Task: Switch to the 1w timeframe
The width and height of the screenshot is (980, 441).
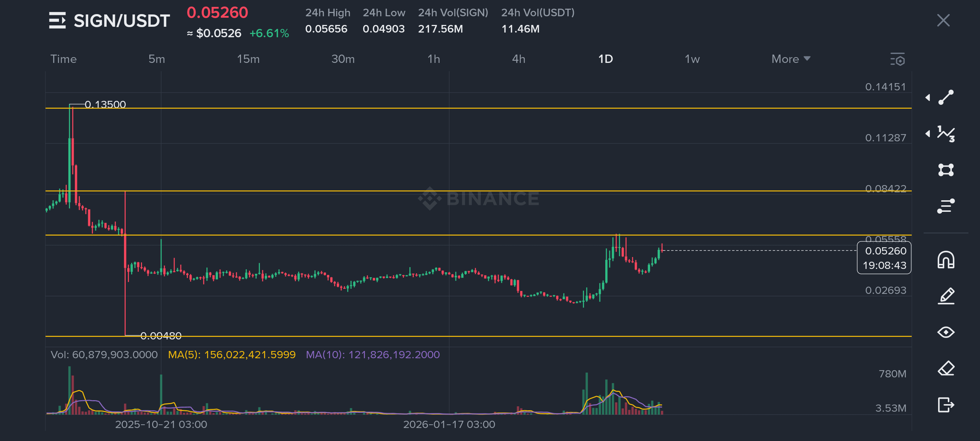Action: (x=692, y=59)
